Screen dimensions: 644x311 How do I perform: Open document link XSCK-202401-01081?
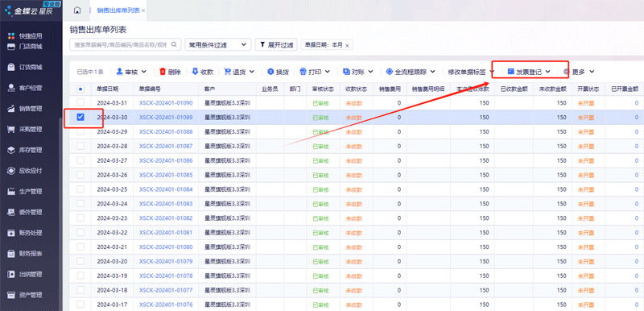coord(166,233)
